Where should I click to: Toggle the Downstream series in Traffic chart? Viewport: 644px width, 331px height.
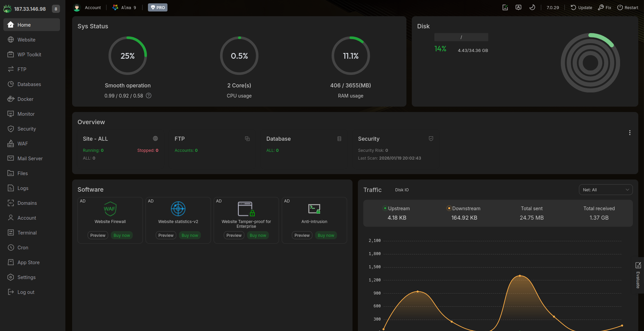coord(464,209)
